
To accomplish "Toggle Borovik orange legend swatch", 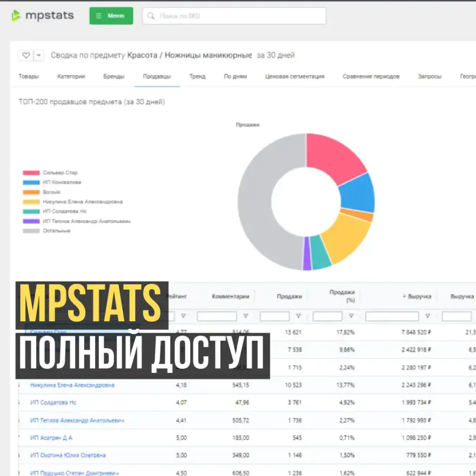I will click(x=31, y=192).
